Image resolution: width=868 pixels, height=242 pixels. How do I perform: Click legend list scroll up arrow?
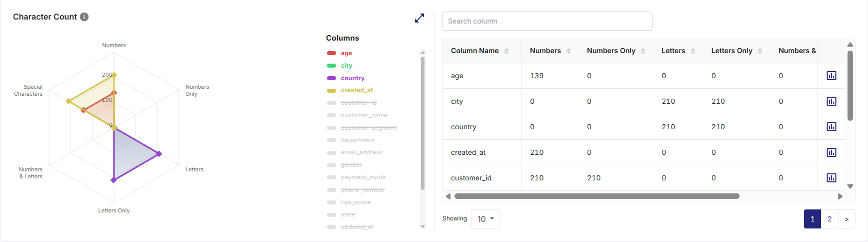[422, 53]
